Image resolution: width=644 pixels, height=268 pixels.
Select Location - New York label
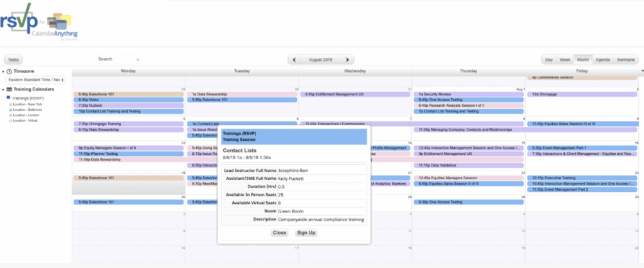[x=28, y=104]
